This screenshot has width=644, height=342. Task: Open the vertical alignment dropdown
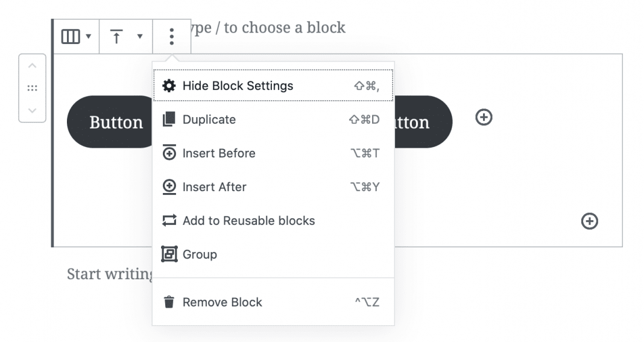tap(126, 37)
